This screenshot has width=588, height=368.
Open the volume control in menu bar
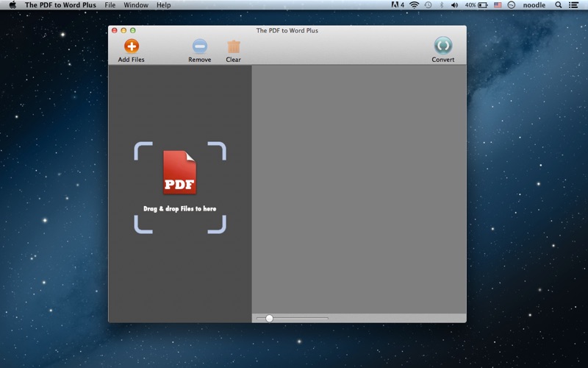454,5
